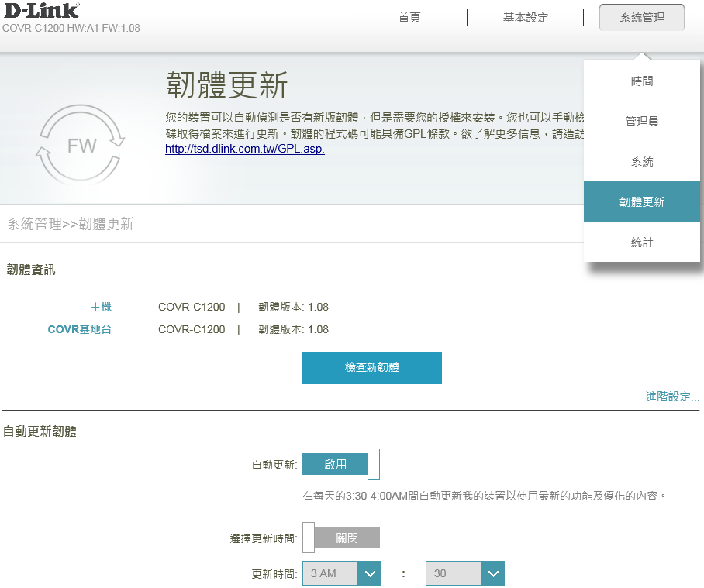The width and height of the screenshot is (704, 588).
Task: Click the FW firmware update icon
Action: click(x=81, y=145)
